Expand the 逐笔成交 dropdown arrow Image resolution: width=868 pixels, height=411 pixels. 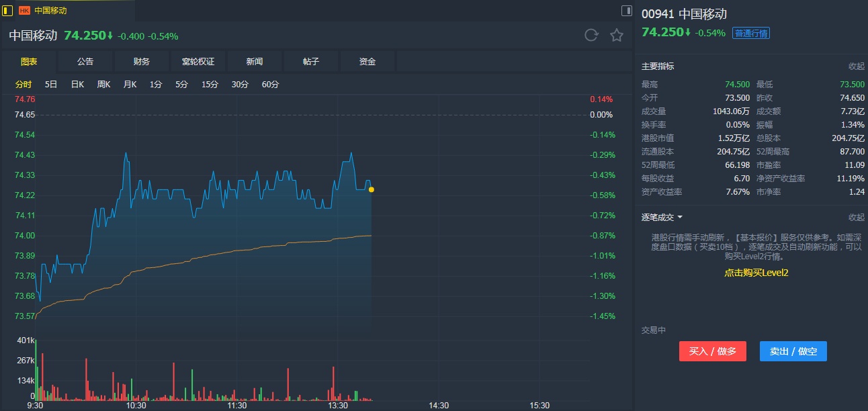(x=680, y=218)
